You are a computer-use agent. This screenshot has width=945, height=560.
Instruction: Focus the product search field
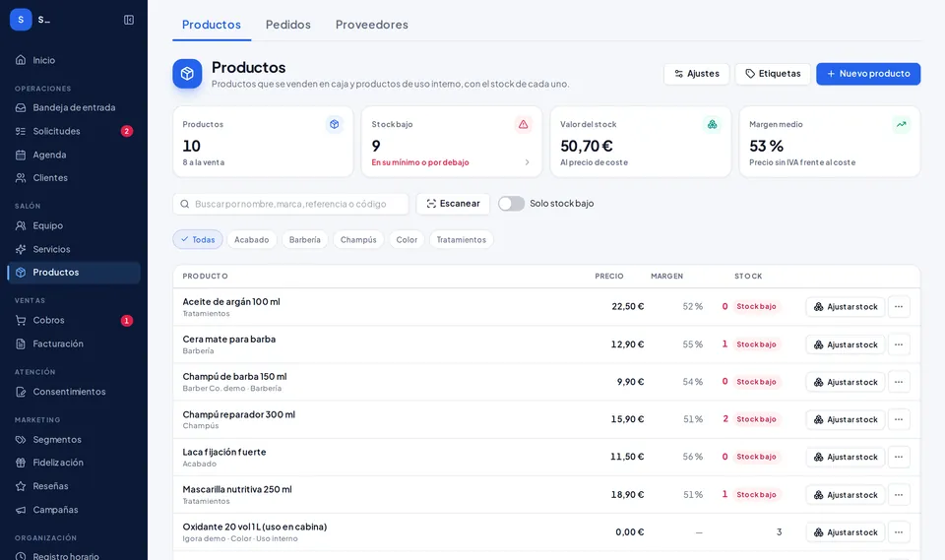[290, 204]
